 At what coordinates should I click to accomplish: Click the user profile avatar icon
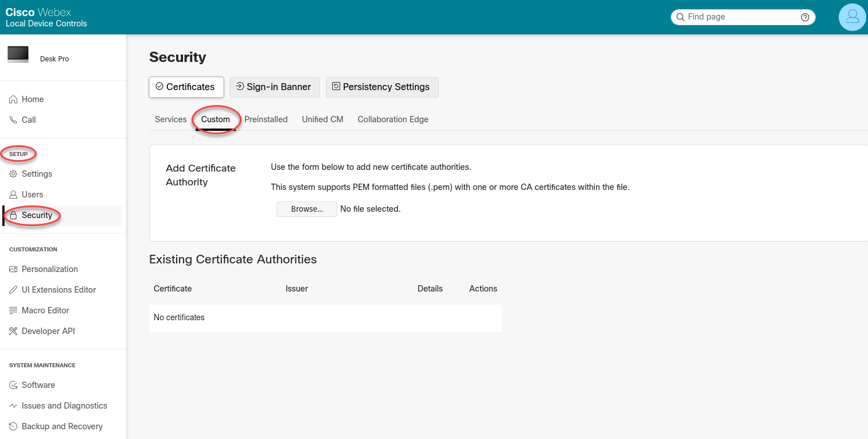[852, 17]
